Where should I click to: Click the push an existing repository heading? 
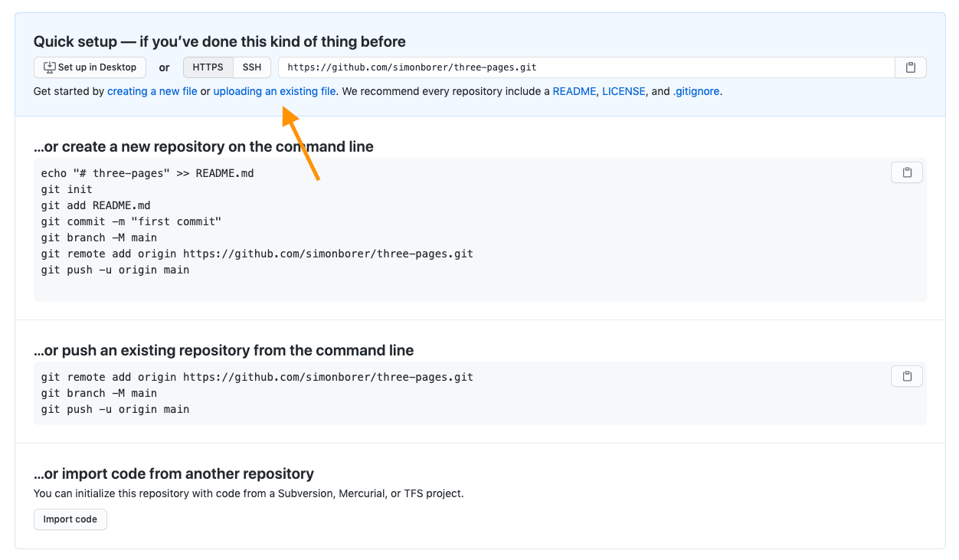(224, 350)
